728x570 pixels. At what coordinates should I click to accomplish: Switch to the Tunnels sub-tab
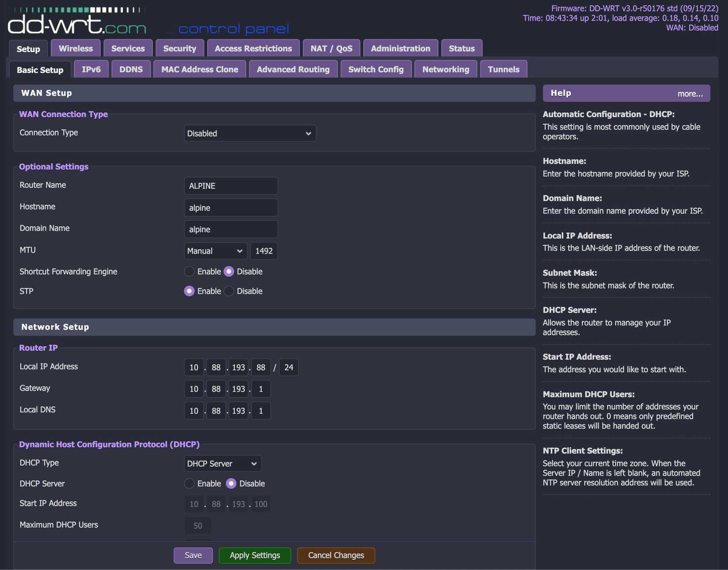click(x=503, y=69)
